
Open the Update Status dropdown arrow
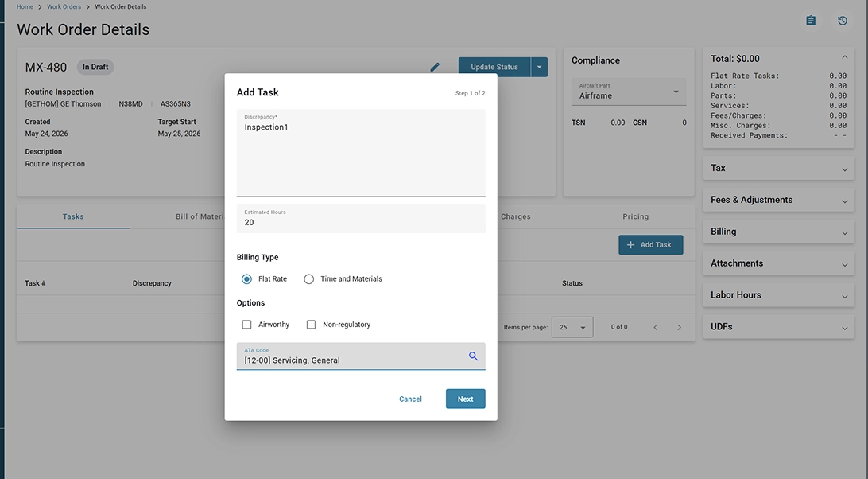tap(539, 67)
